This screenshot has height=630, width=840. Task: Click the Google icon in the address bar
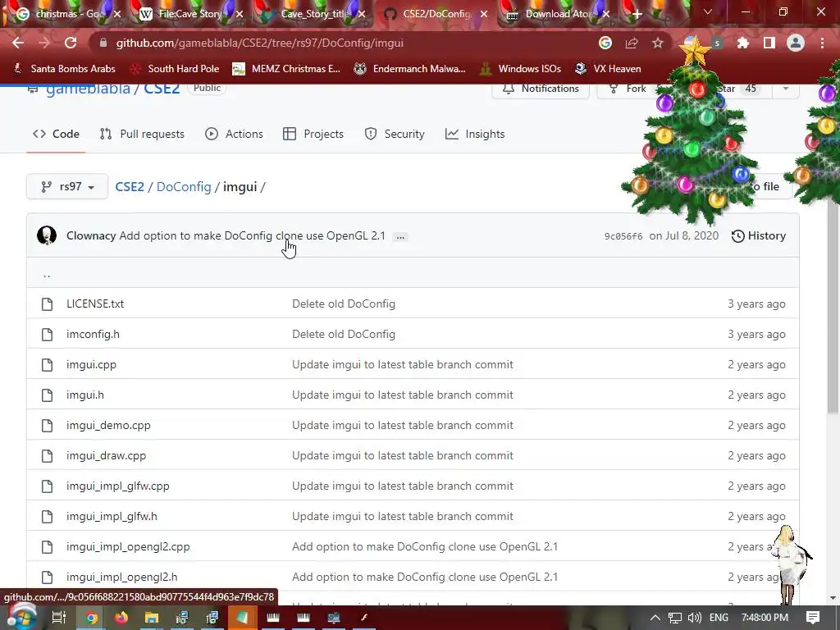605,43
